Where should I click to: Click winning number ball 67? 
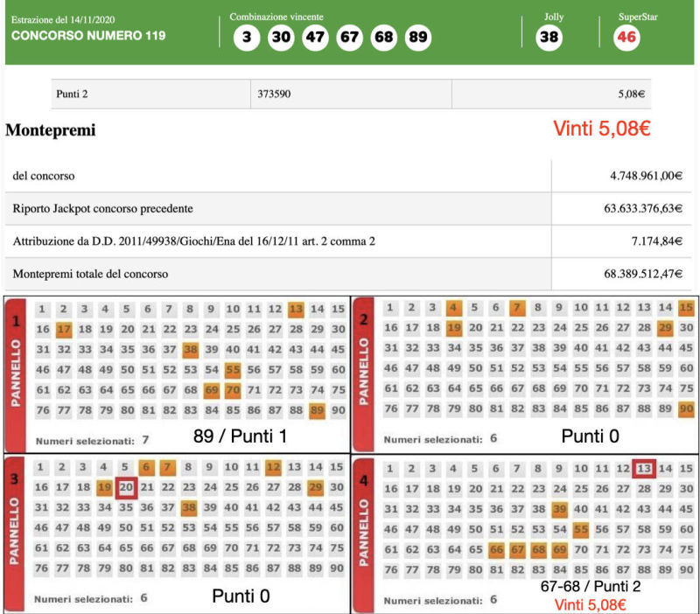350,38
